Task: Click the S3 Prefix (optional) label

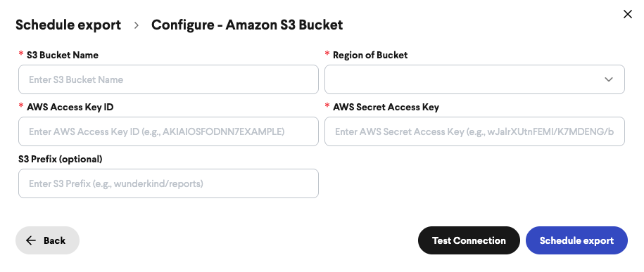Action: click(61, 159)
